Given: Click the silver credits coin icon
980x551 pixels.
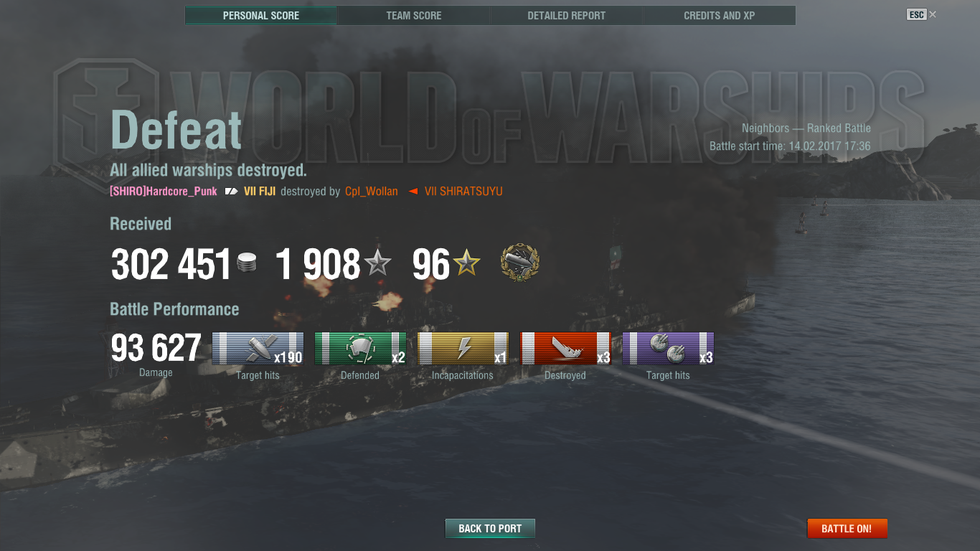Looking at the screenshot, I should pyautogui.click(x=247, y=263).
